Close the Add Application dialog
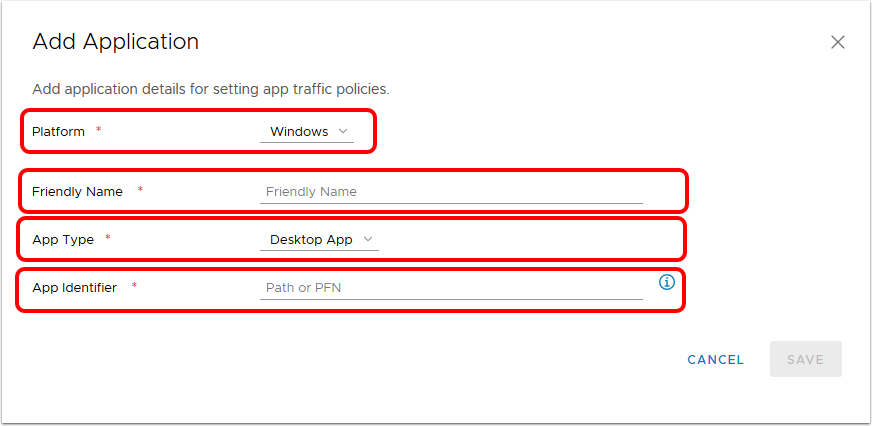Image resolution: width=872 pixels, height=426 pixels. click(x=838, y=42)
